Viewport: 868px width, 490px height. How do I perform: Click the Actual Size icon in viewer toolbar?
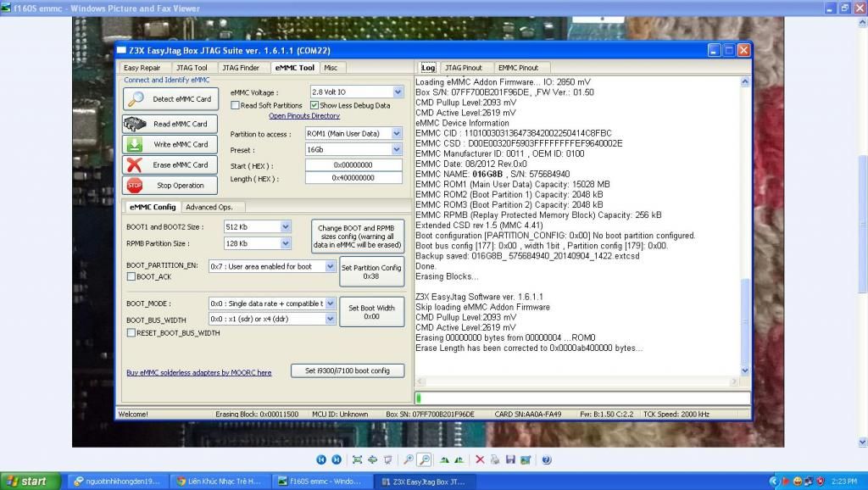[373, 459]
